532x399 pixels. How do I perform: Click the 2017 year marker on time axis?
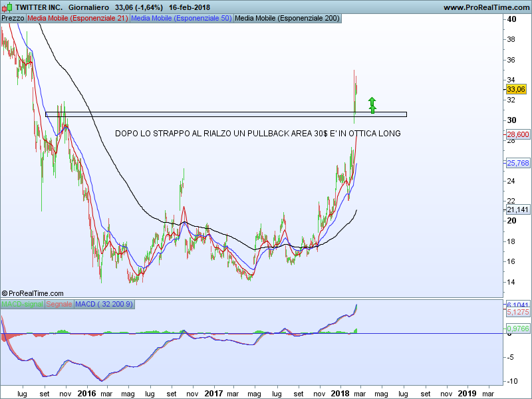[x=213, y=393]
